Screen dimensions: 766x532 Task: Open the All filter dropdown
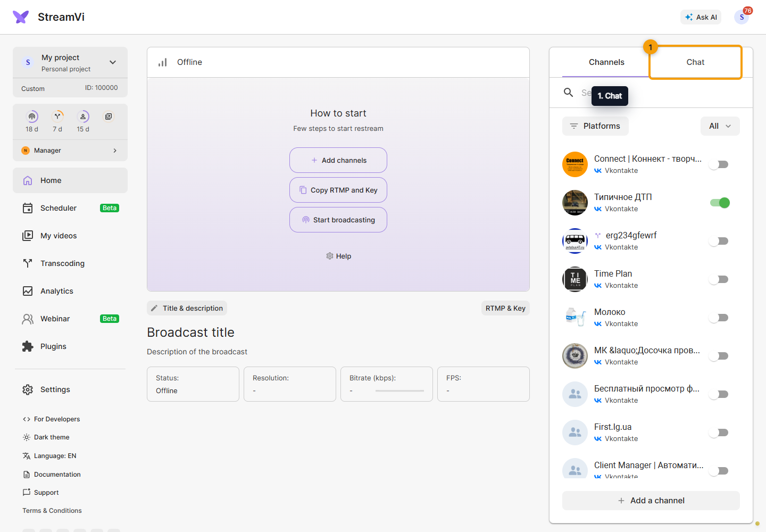click(x=720, y=126)
